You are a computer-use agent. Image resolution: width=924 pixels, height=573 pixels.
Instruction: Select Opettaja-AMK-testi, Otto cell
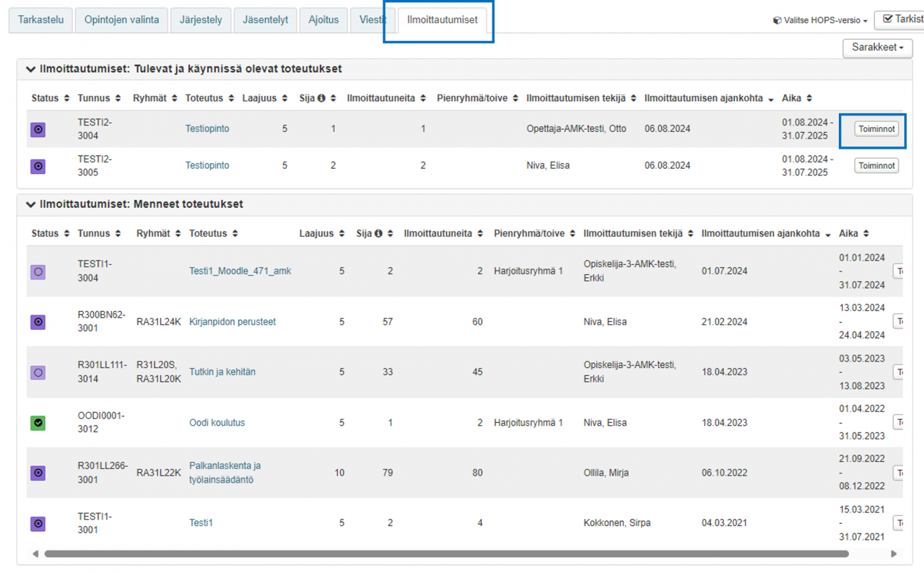577,129
